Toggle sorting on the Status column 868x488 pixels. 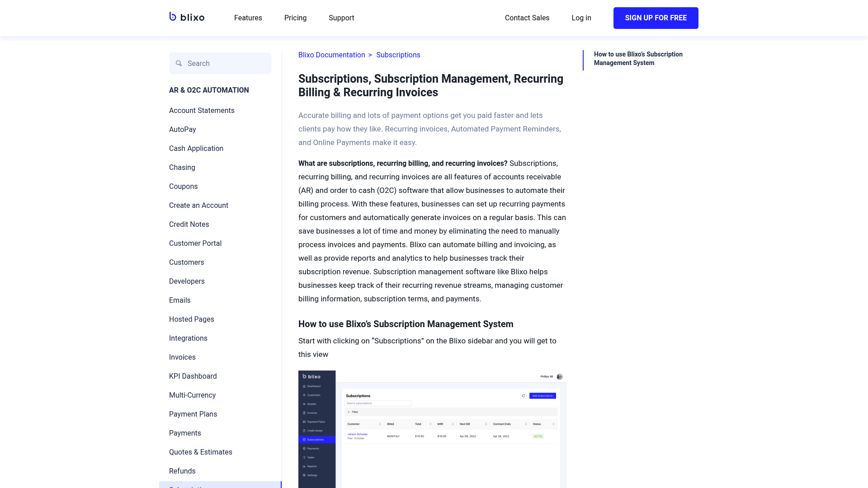coord(553,424)
